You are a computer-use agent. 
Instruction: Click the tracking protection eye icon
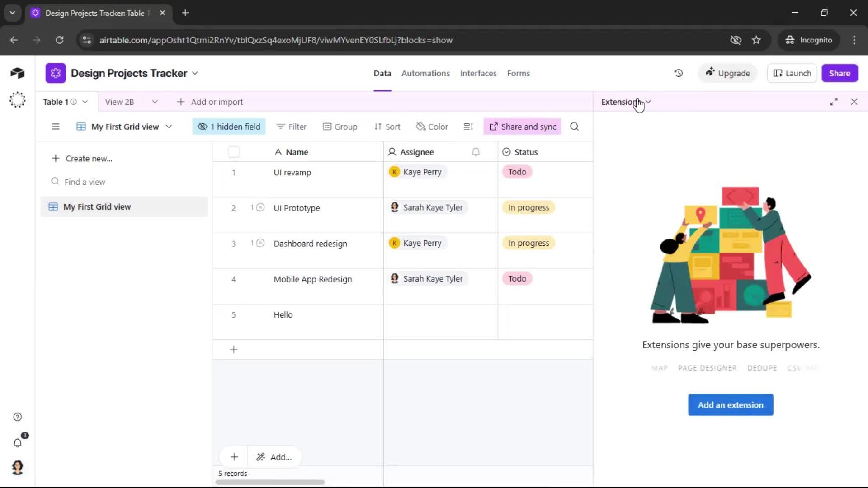736,40
